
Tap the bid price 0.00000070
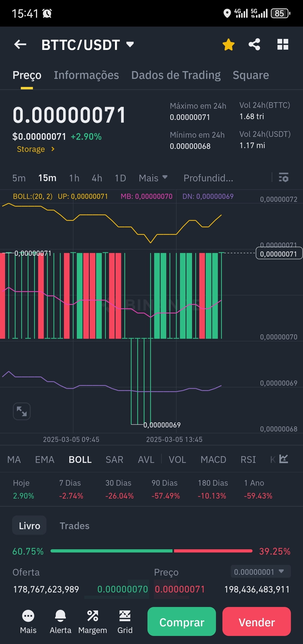pyautogui.click(x=122, y=589)
